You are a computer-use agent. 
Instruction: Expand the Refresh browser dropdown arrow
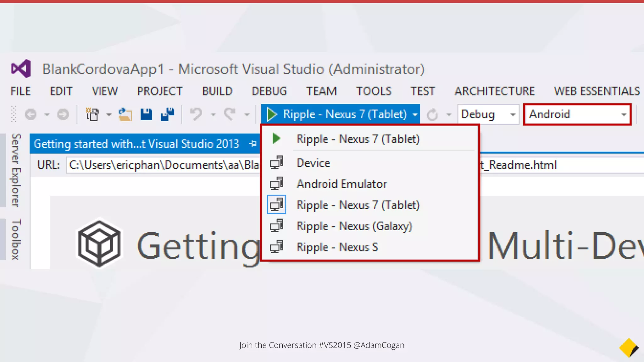coord(449,115)
